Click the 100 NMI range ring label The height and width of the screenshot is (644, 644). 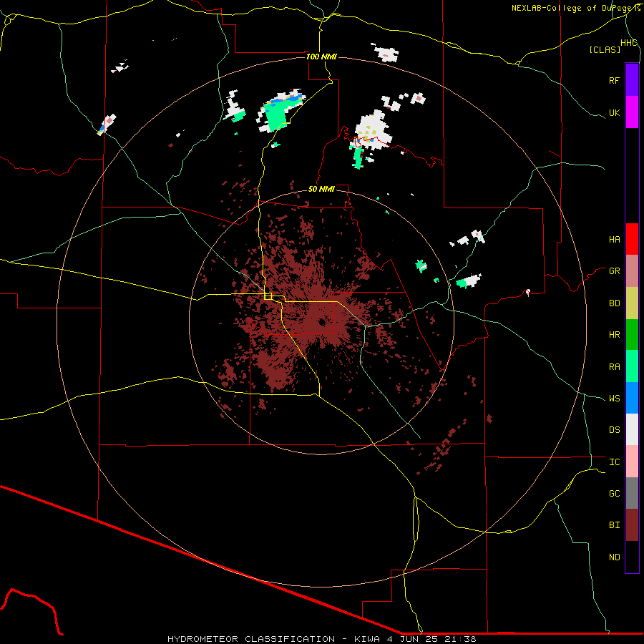(x=321, y=57)
